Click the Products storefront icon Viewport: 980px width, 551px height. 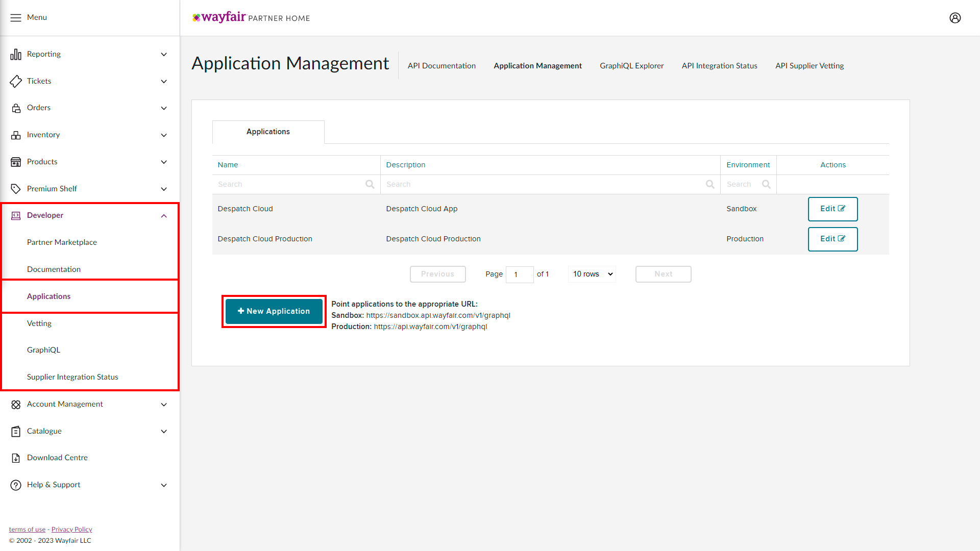click(16, 162)
